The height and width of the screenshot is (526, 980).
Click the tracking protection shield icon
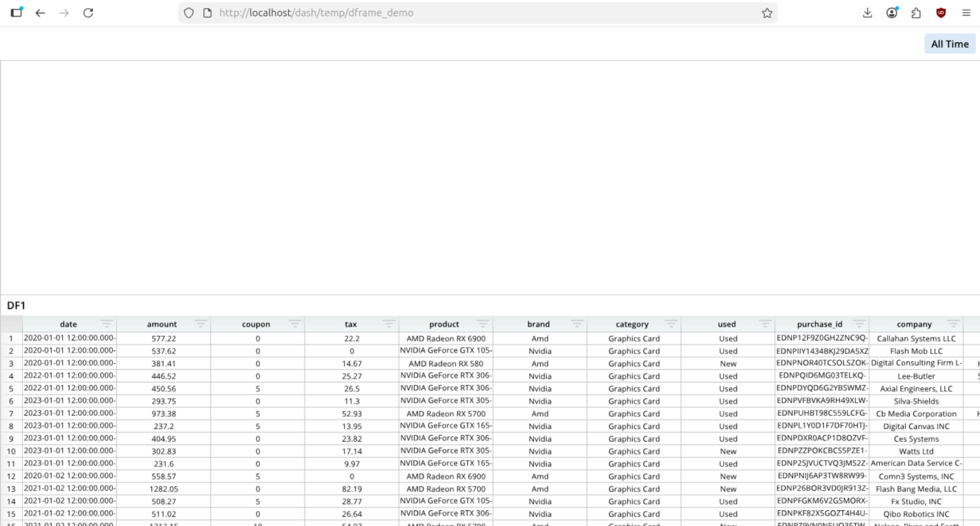pyautogui.click(x=188, y=13)
